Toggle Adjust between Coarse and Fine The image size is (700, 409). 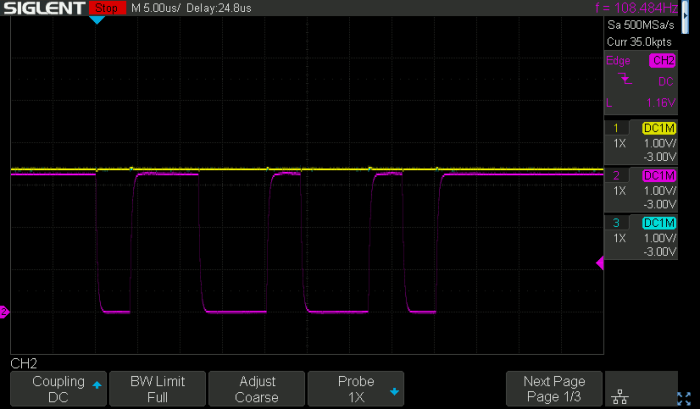(x=255, y=389)
